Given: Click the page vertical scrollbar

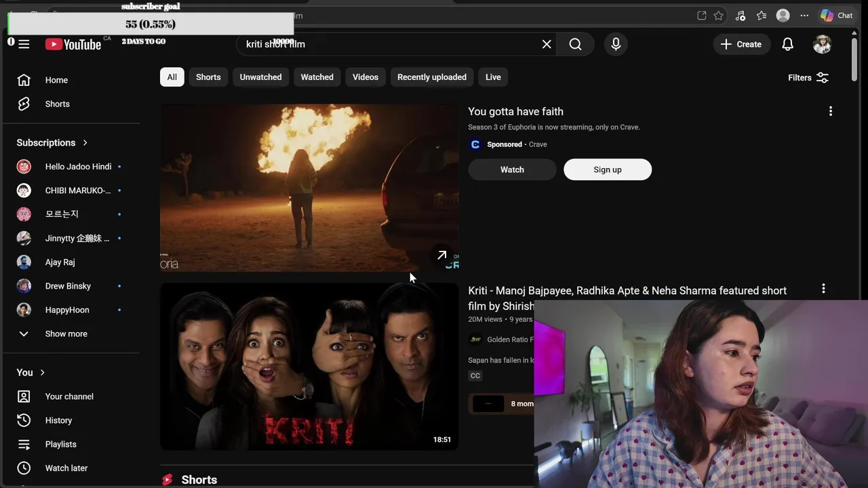Looking at the screenshot, I should (x=854, y=61).
